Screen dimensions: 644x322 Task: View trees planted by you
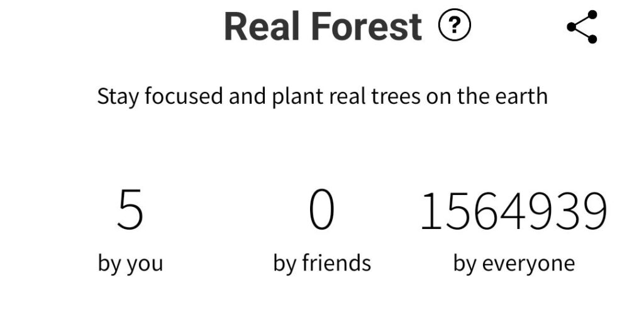pyautogui.click(x=130, y=209)
